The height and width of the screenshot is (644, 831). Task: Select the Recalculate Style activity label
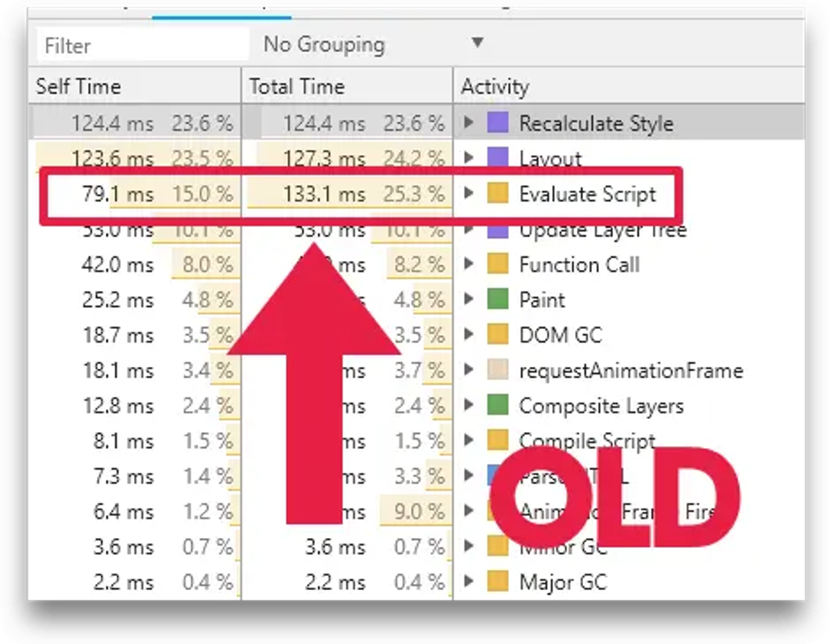click(x=596, y=124)
